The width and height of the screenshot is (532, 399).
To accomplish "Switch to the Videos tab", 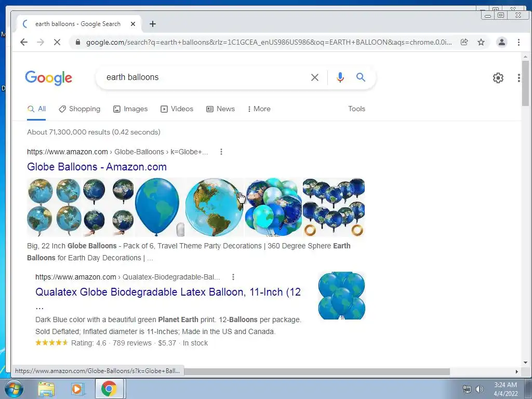I will point(177,109).
